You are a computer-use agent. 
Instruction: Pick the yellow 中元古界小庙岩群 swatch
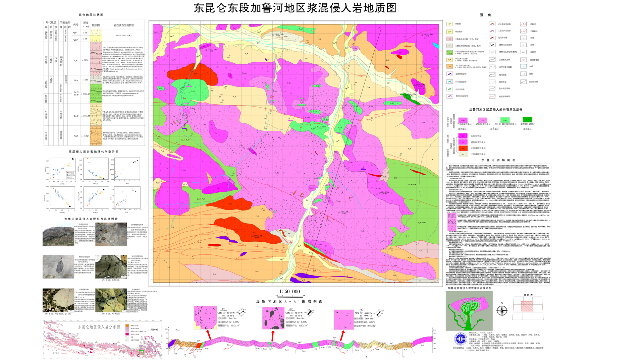[x=449, y=60]
